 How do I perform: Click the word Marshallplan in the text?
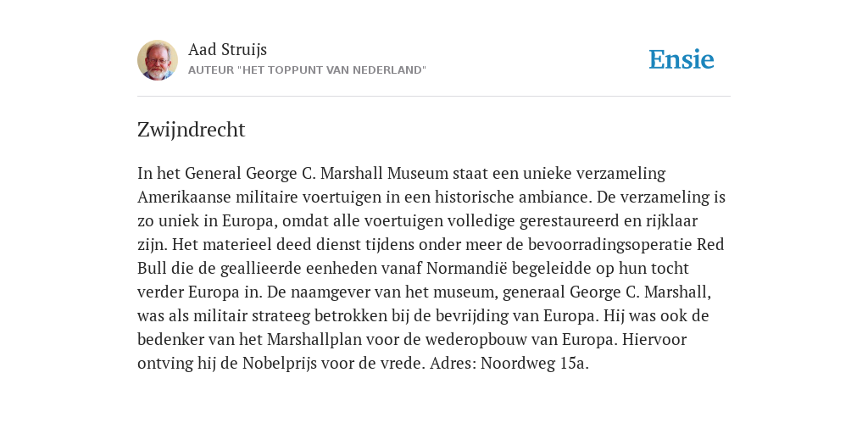coord(314,339)
